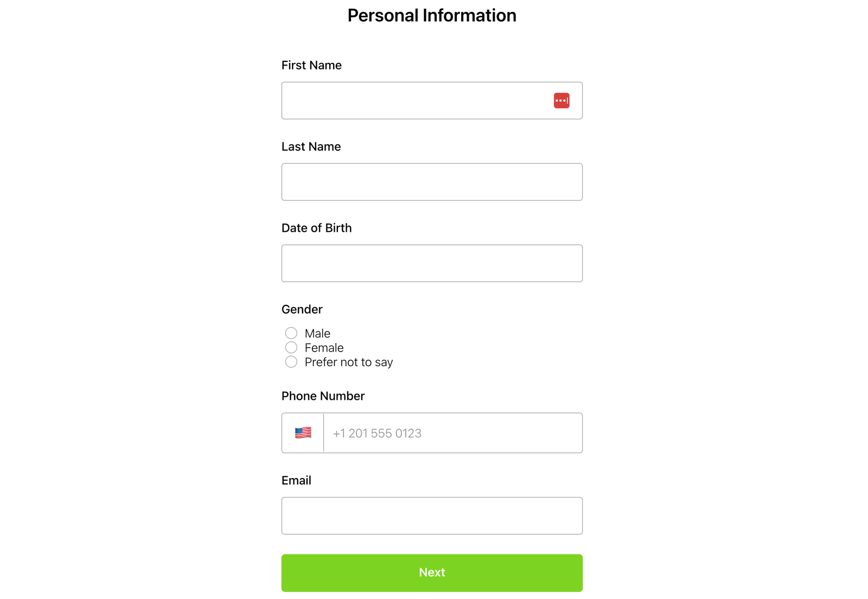Click the Personal Information heading
Screen dimensions: 868x599
coord(432,15)
